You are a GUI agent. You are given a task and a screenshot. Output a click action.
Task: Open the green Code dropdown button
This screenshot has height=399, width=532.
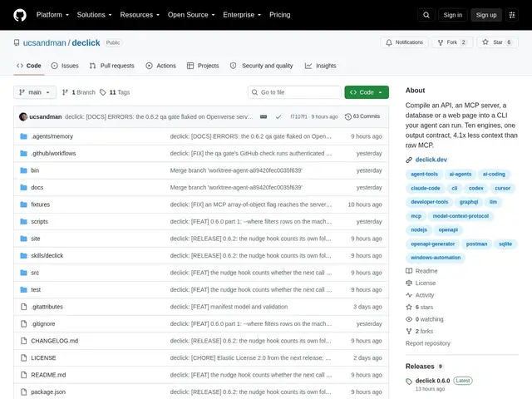[x=367, y=92]
